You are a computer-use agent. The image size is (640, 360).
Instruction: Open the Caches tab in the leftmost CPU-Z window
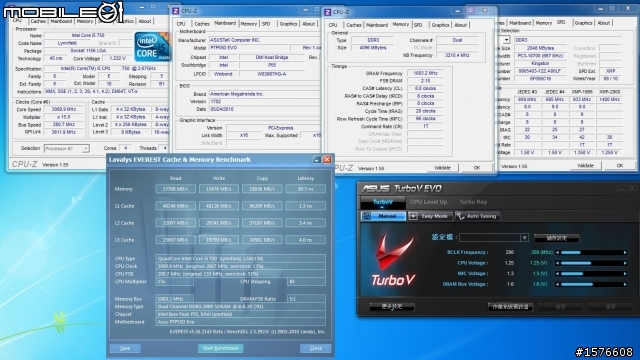click(x=38, y=21)
